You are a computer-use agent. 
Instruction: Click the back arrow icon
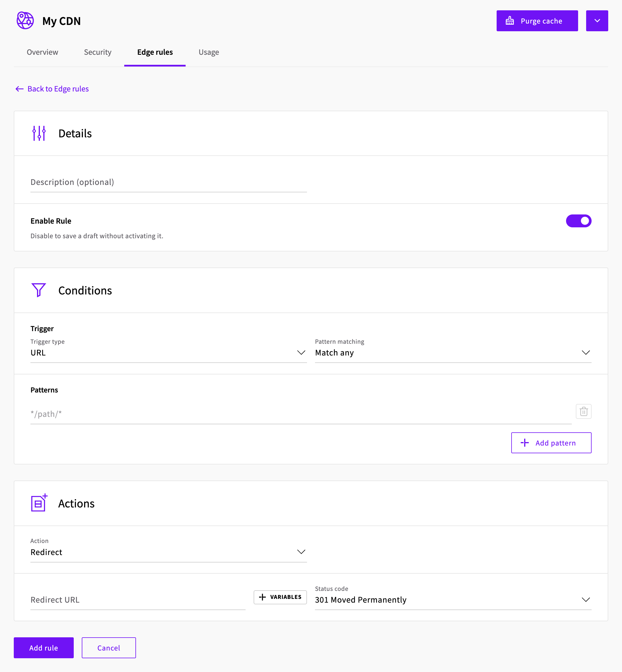coord(20,89)
